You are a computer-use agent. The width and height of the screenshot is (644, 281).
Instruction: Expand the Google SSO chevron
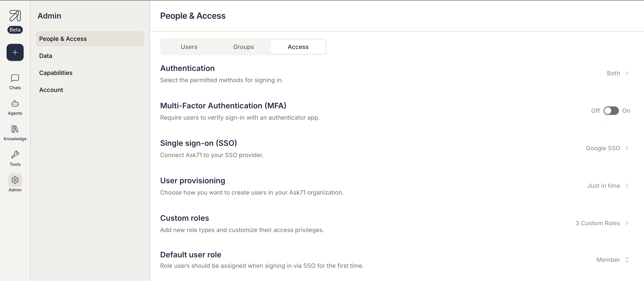click(x=627, y=148)
